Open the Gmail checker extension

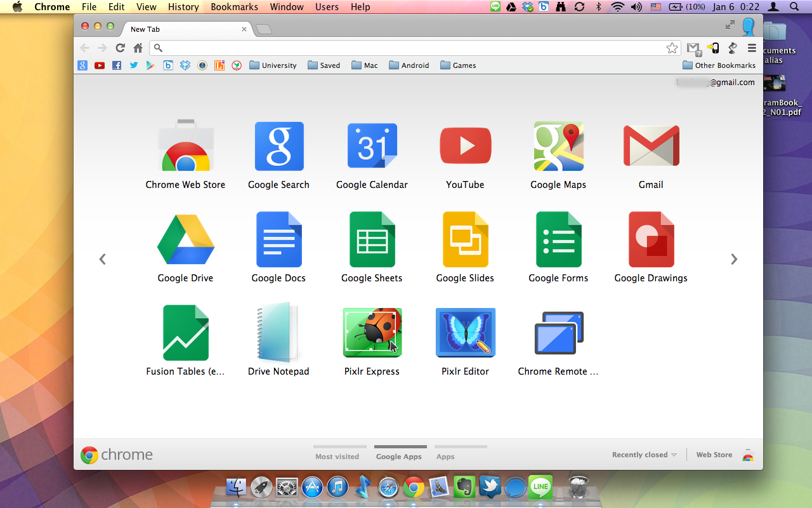click(693, 48)
